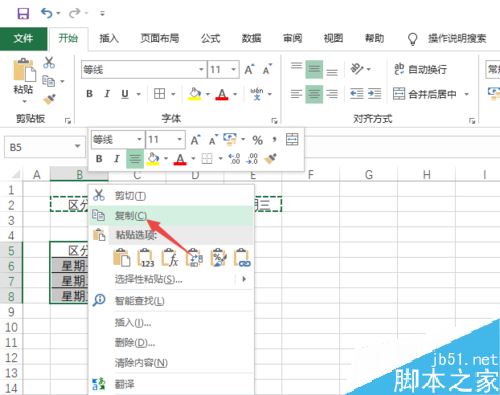Switch to the 插入 ribbon tab
The height and width of the screenshot is (395, 500).
109,38
